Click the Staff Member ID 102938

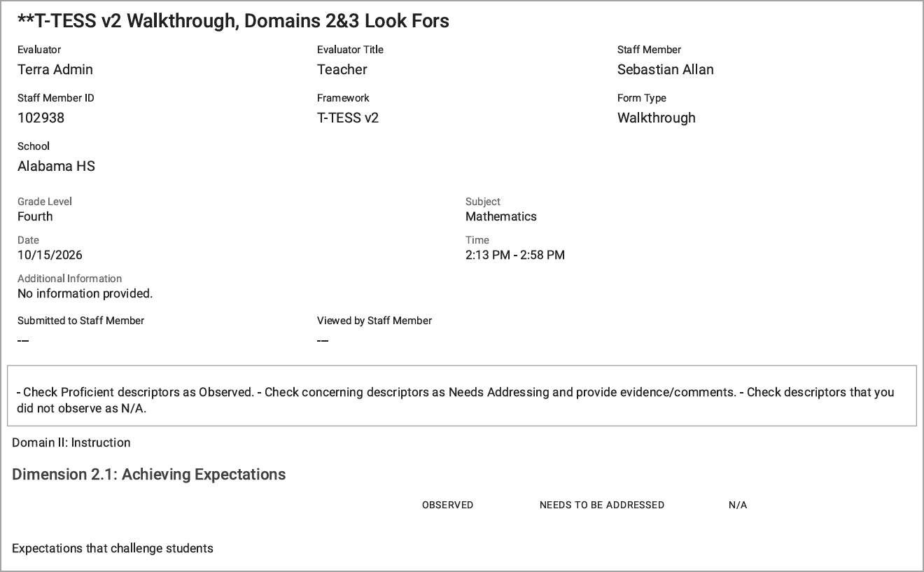pyautogui.click(x=41, y=118)
